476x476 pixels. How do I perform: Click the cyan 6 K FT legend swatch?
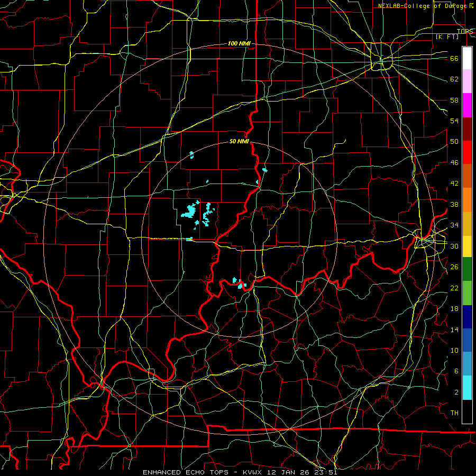point(467,388)
